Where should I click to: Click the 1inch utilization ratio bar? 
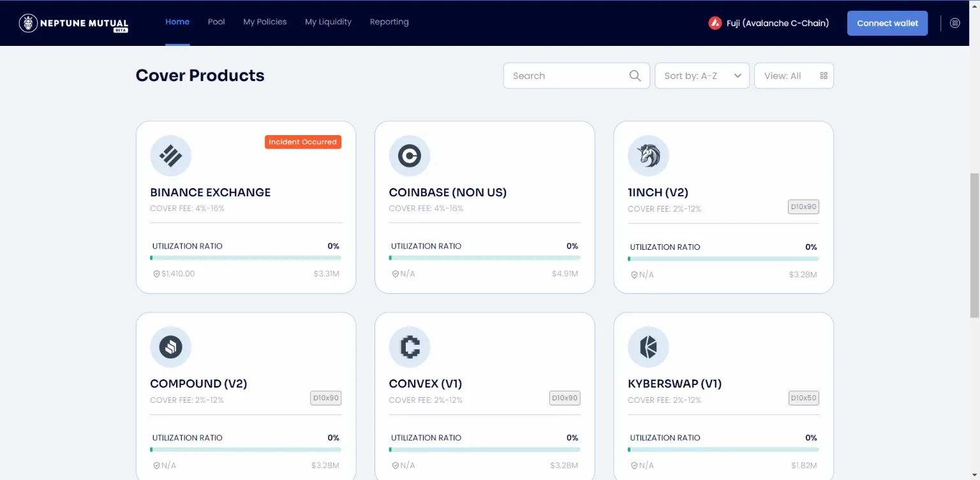tap(724, 259)
